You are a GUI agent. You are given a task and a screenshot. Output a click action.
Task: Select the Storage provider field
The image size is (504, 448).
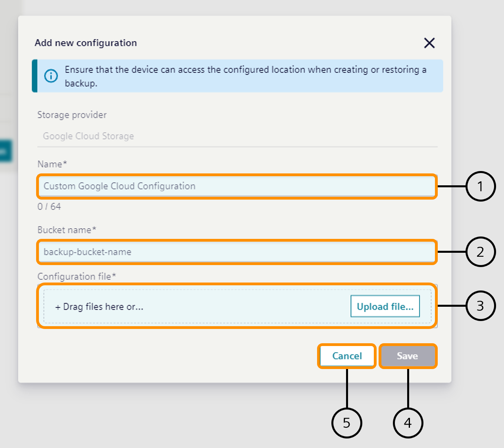236,136
